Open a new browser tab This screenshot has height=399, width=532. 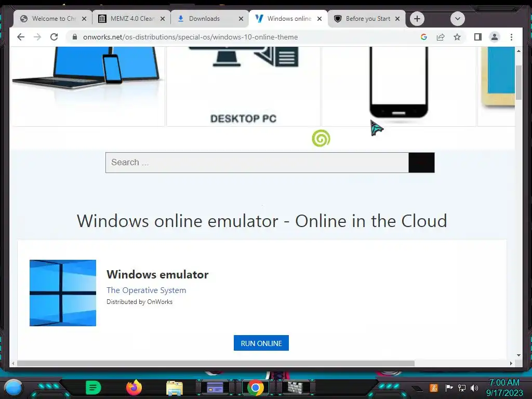(x=417, y=19)
